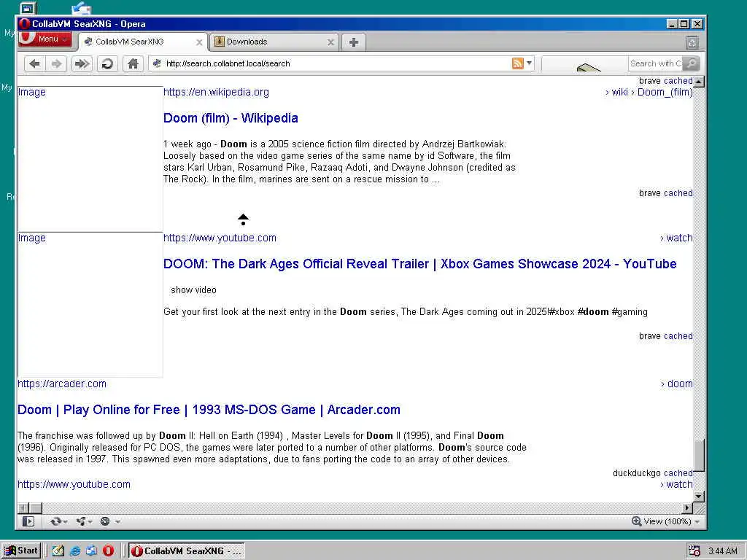Image resolution: width=747 pixels, height=560 pixels.
Task: Open the RSS feed icon in address bar
Action: [517, 63]
